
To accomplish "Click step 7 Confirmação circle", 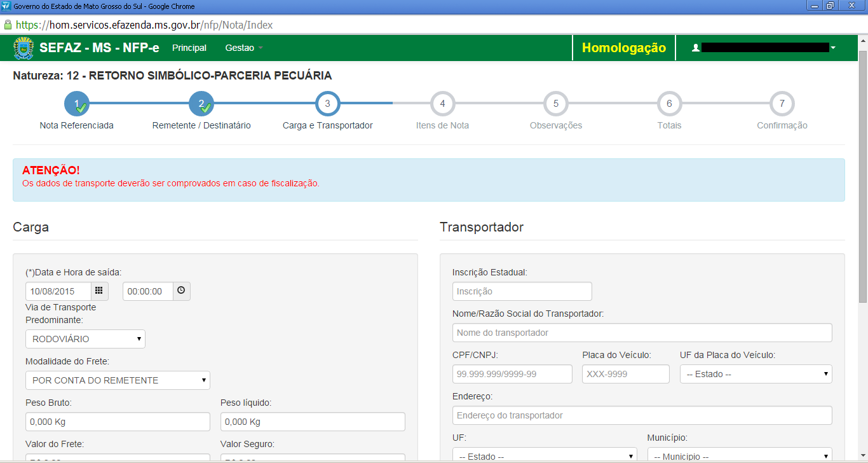I will [x=782, y=104].
